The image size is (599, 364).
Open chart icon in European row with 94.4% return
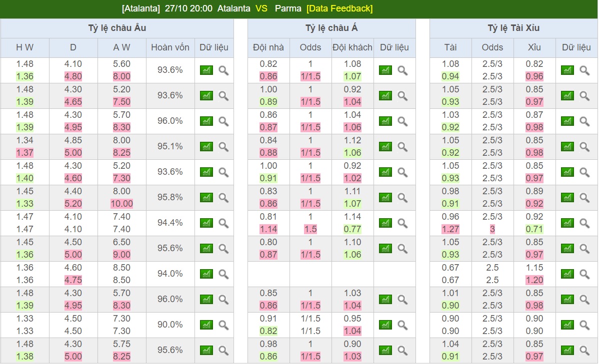click(206, 223)
